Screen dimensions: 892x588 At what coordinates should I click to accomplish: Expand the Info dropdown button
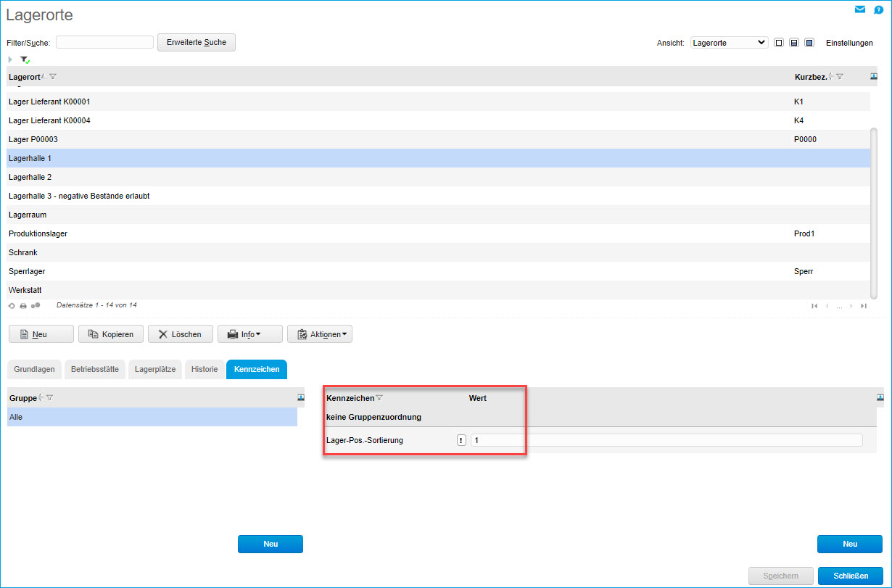pos(249,334)
